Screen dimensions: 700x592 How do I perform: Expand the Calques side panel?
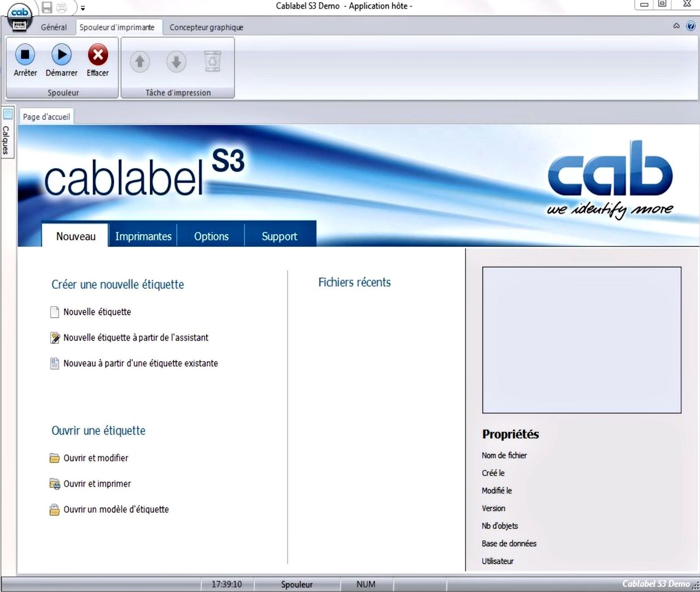[7, 133]
